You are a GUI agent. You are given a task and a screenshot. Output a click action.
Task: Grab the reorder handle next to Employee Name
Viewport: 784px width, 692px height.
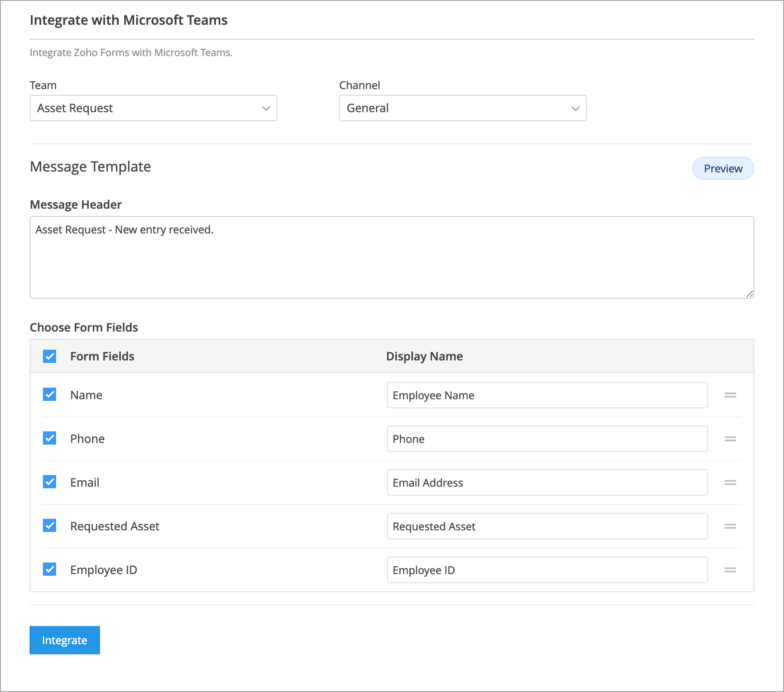(x=730, y=395)
